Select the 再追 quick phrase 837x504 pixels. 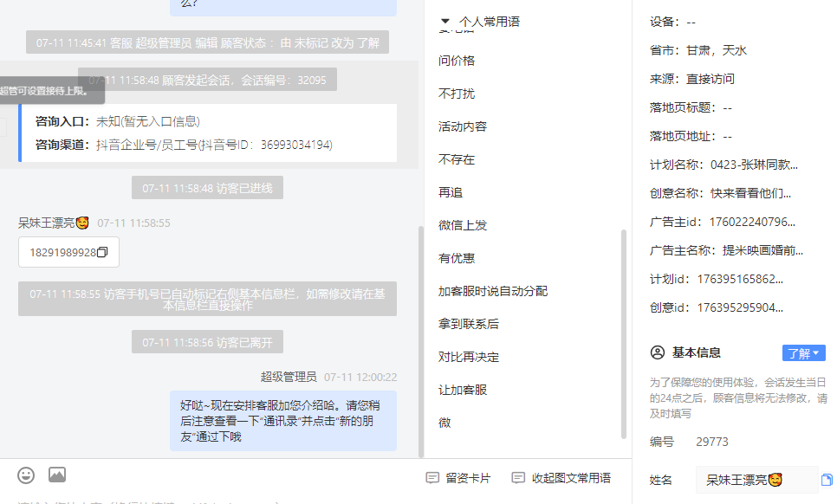click(451, 192)
